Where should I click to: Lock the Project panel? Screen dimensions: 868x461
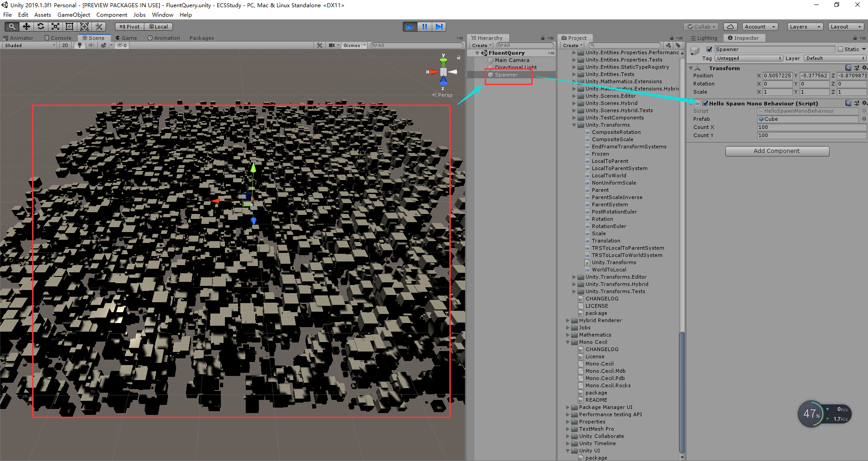pyautogui.click(x=672, y=38)
